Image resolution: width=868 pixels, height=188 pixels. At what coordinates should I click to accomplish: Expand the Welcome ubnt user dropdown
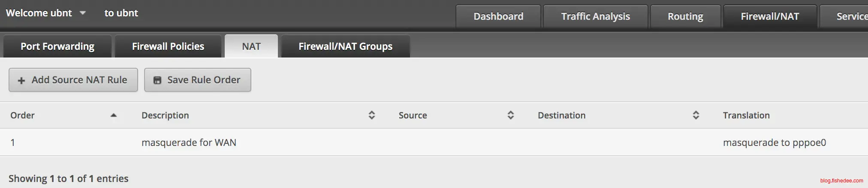(83, 13)
